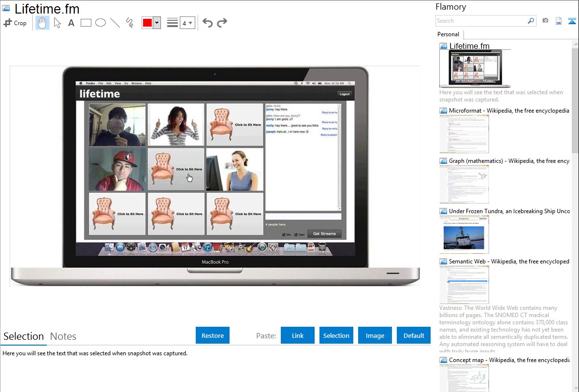Click the magnifier search icon
The width and height of the screenshot is (579, 392).
pyautogui.click(x=531, y=21)
